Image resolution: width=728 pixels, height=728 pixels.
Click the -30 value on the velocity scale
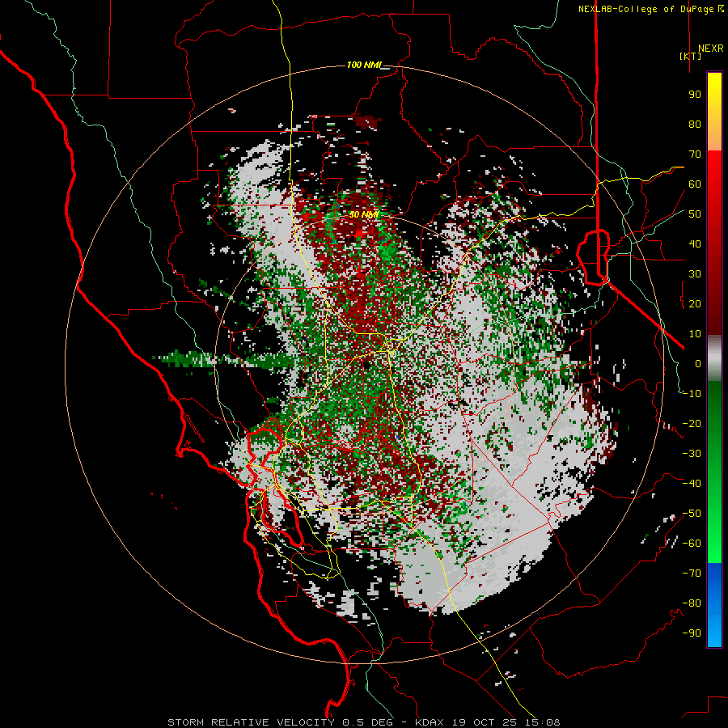point(692,454)
